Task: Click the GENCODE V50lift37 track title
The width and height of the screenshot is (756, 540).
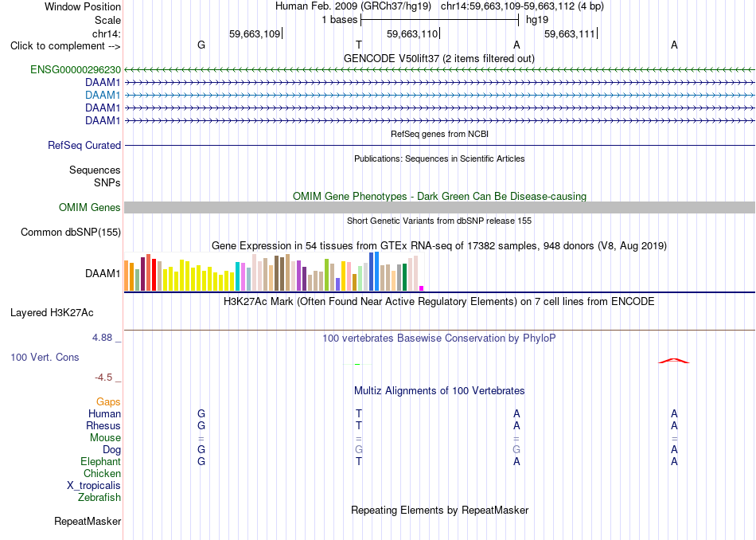Action: click(439, 58)
